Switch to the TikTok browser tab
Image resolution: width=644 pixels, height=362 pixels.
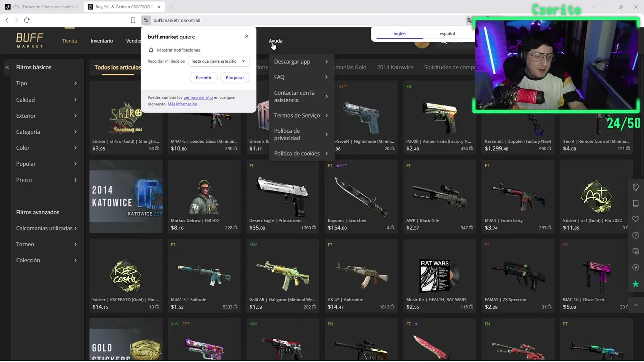point(42,7)
